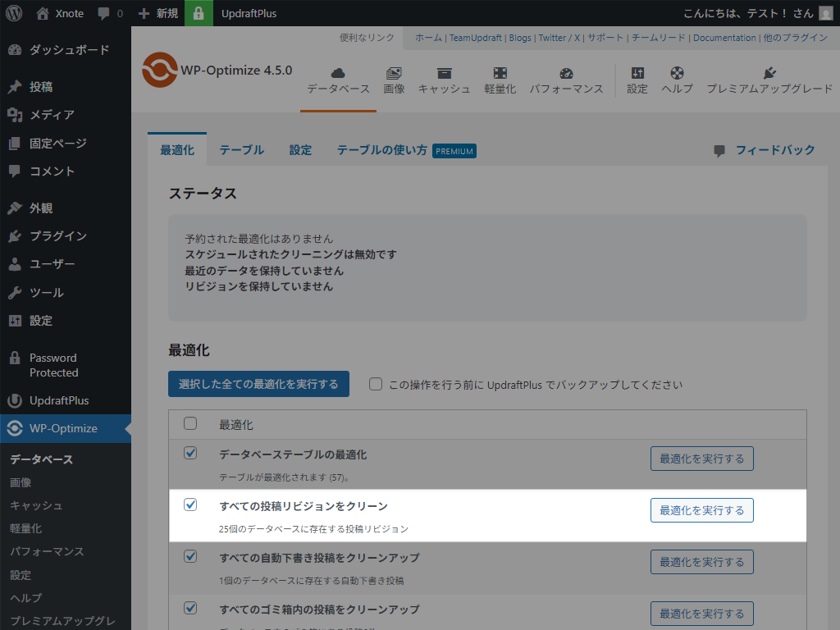Switch to the テーブル tab
Screen dimensions: 840x630
242,150
